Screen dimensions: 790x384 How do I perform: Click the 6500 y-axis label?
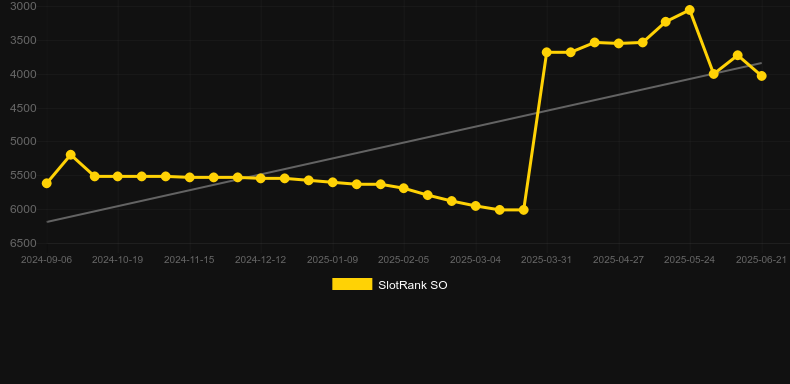[23, 243]
